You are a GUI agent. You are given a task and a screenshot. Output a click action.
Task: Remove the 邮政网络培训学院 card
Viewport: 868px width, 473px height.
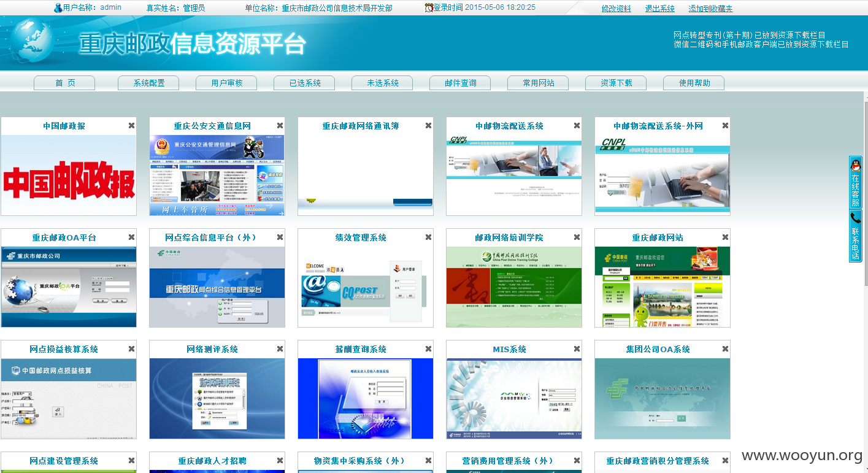pyautogui.click(x=577, y=237)
